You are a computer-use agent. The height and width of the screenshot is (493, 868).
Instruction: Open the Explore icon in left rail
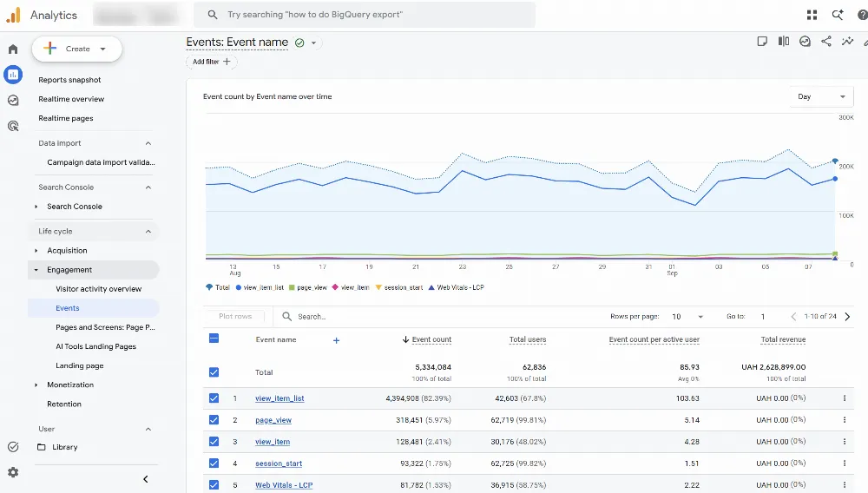pos(13,100)
